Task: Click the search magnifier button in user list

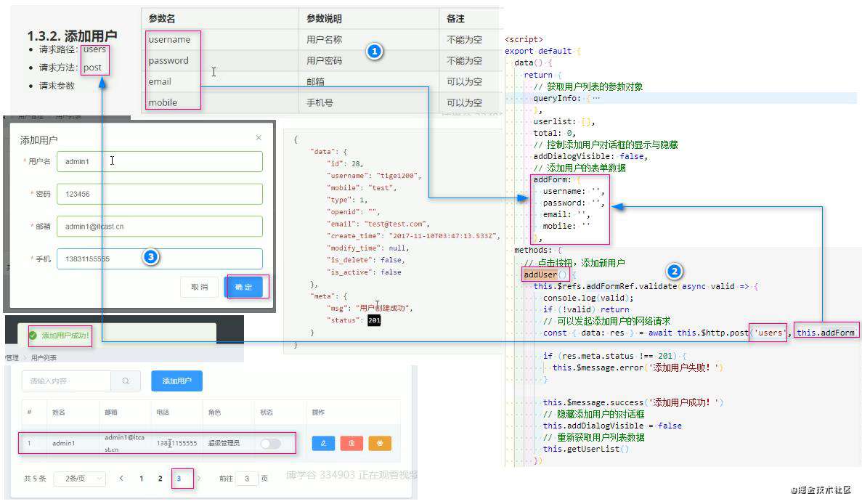Action: (x=126, y=381)
